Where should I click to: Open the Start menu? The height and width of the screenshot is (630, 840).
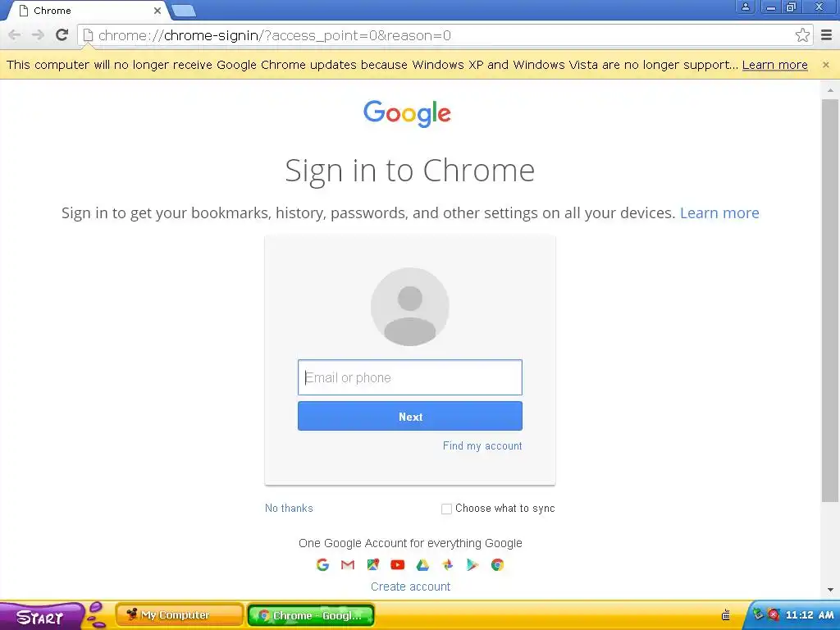coord(40,617)
